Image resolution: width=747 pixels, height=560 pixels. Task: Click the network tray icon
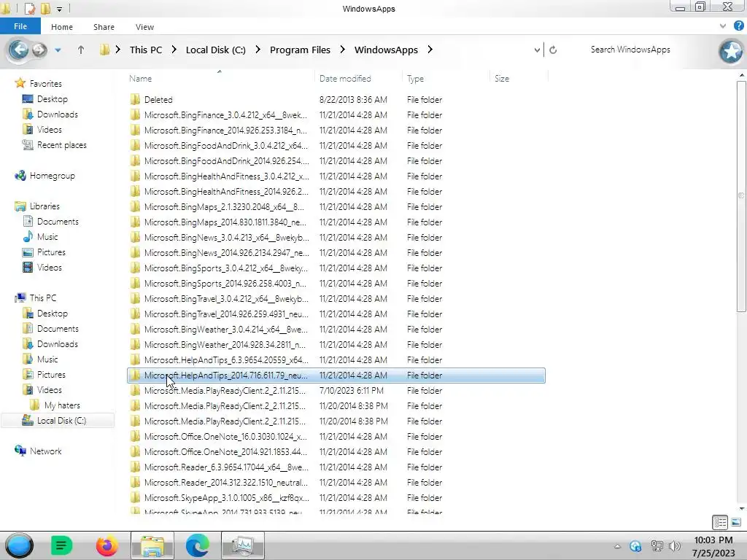(x=657, y=546)
